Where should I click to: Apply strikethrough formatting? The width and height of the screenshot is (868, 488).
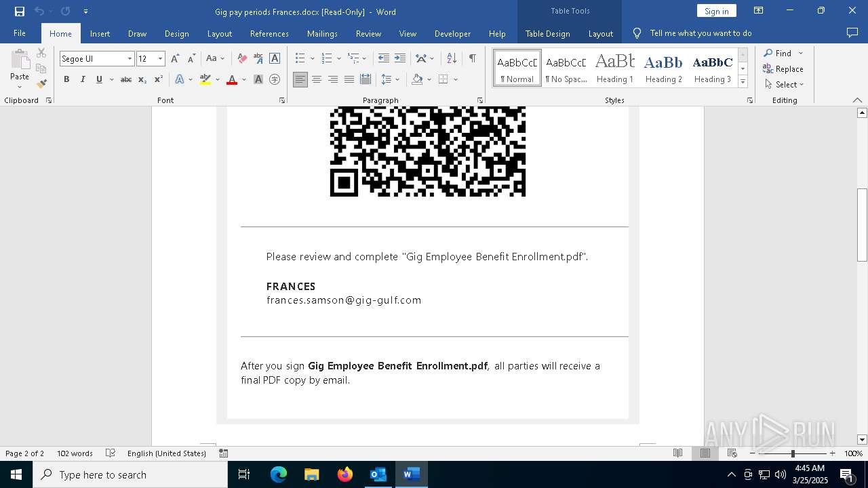tap(126, 79)
